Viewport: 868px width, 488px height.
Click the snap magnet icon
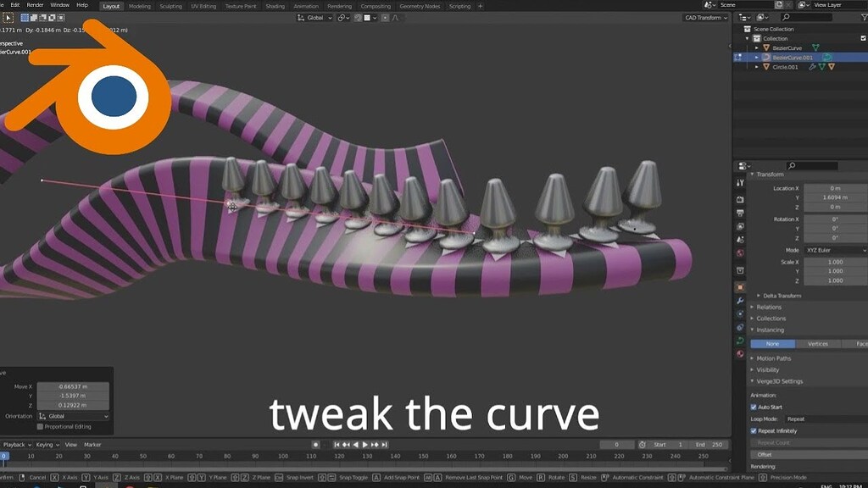[358, 18]
